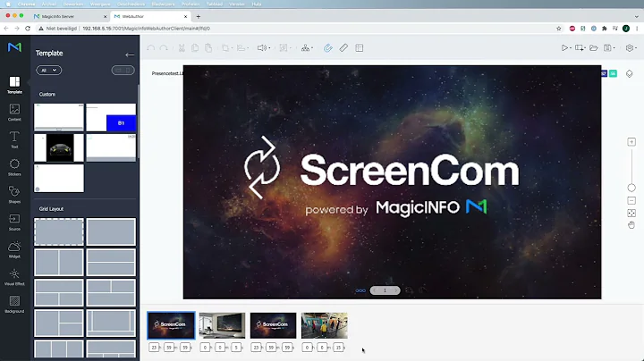Toggle the template orientation switch

click(123, 71)
